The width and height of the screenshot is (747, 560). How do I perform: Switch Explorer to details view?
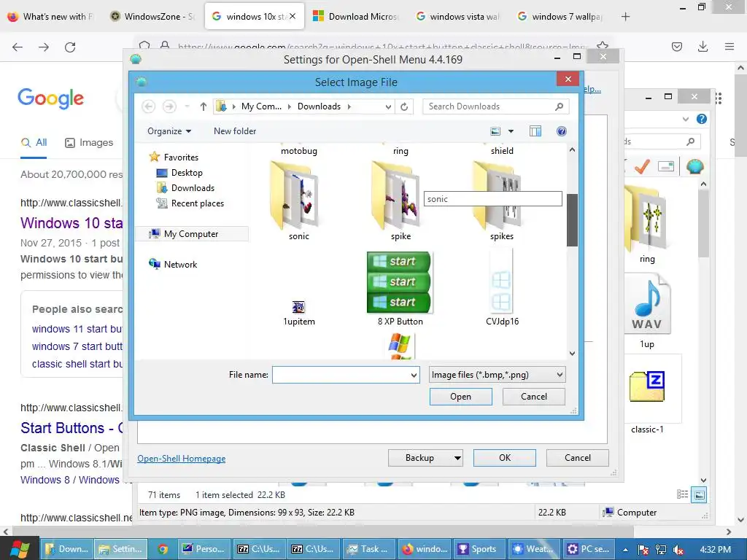click(682, 494)
